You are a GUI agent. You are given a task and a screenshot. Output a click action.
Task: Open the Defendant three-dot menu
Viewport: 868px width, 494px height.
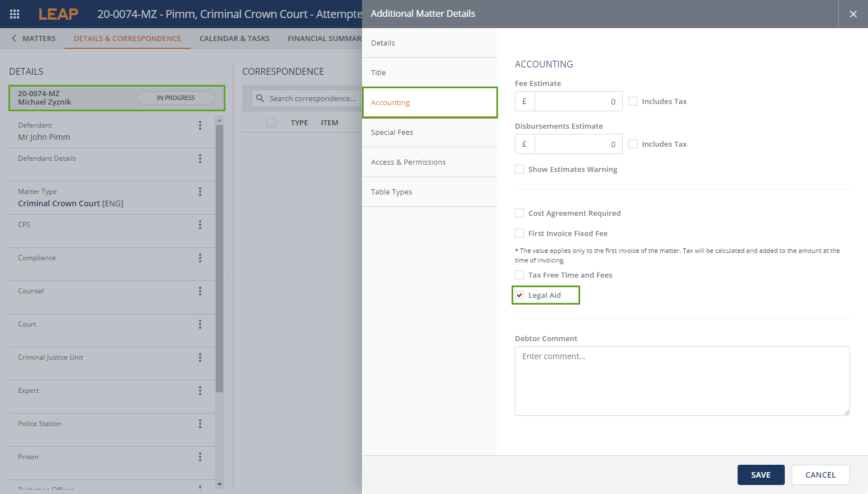pos(200,125)
